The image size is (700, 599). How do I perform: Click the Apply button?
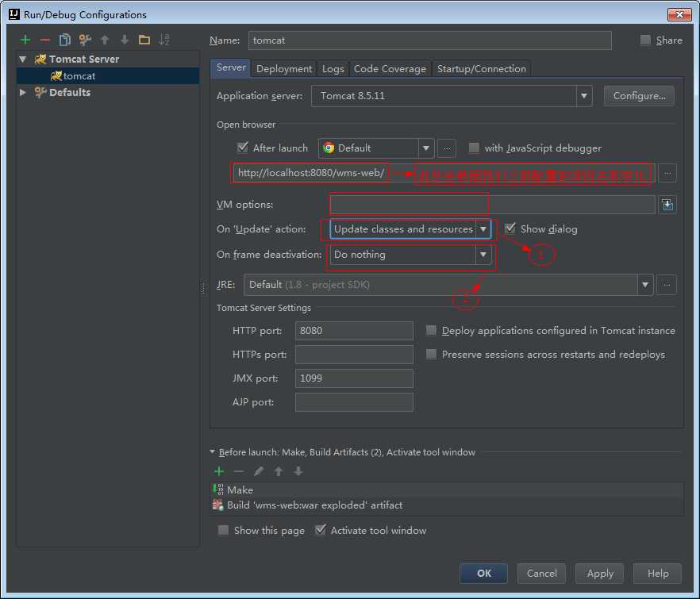tap(599, 573)
